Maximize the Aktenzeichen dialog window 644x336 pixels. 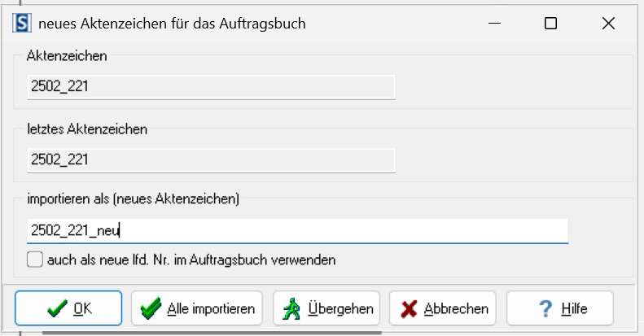coord(550,24)
